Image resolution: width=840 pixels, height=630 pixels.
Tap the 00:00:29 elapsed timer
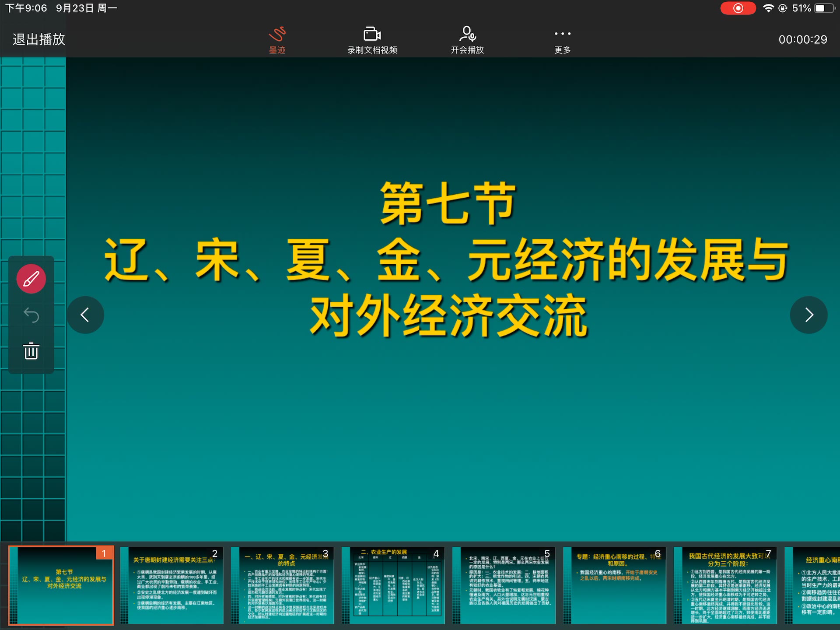point(803,39)
